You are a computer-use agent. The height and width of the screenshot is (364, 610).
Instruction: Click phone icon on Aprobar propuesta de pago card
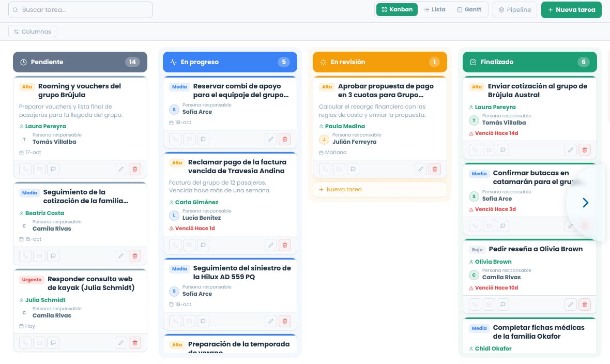coord(325,169)
